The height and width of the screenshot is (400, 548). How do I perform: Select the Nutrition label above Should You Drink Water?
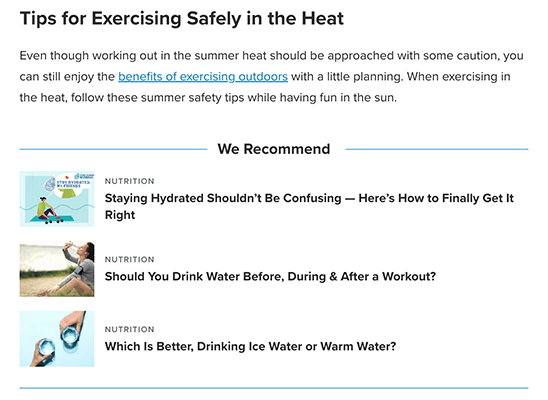click(129, 259)
